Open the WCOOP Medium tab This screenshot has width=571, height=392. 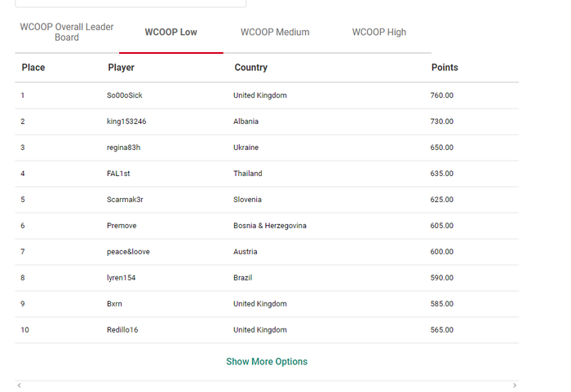[275, 33]
